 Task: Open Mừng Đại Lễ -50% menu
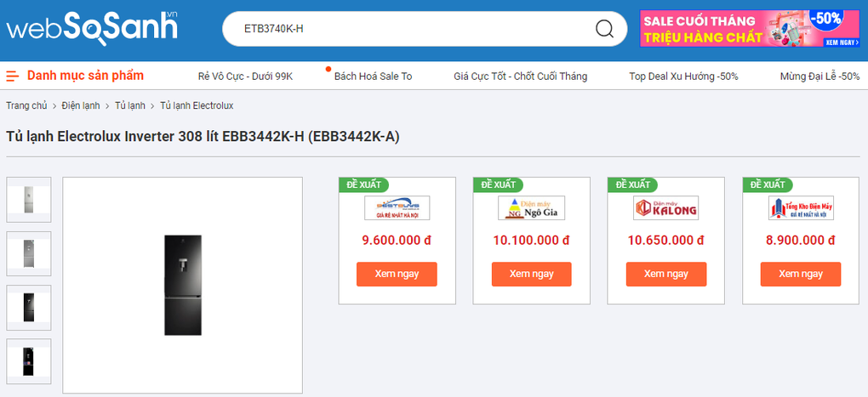coord(819,77)
